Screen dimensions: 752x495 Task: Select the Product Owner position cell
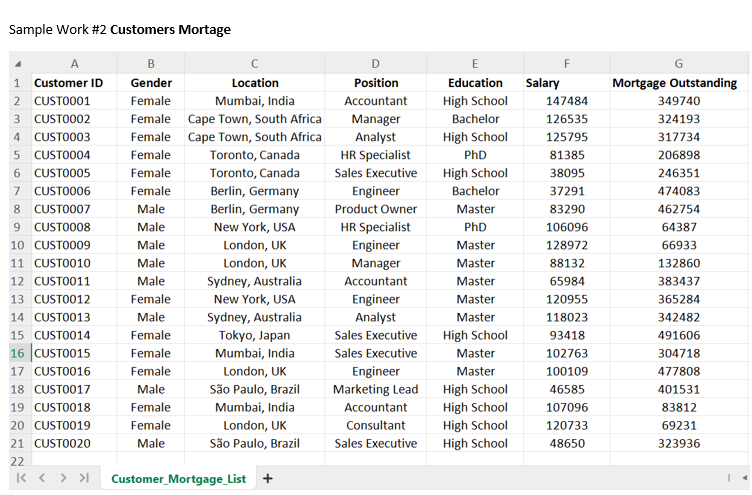(x=376, y=209)
